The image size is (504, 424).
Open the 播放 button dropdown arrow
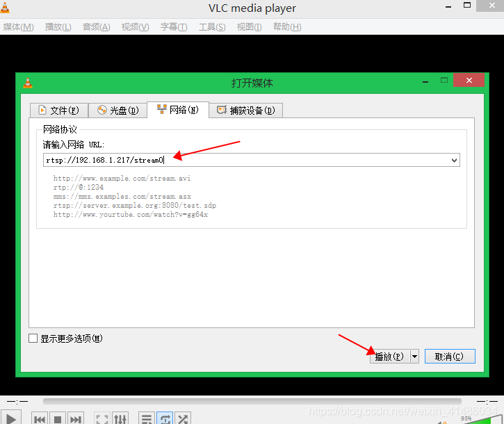pyautogui.click(x=414, y=357)
